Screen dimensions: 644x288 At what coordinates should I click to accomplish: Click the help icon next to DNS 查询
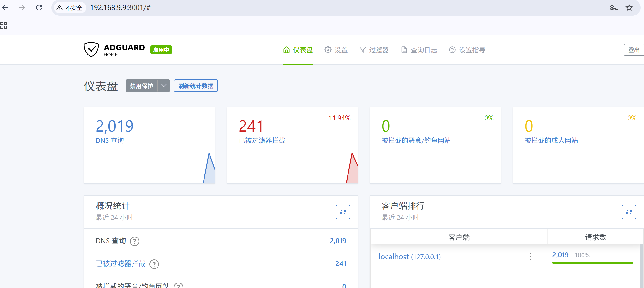[134, 241]
